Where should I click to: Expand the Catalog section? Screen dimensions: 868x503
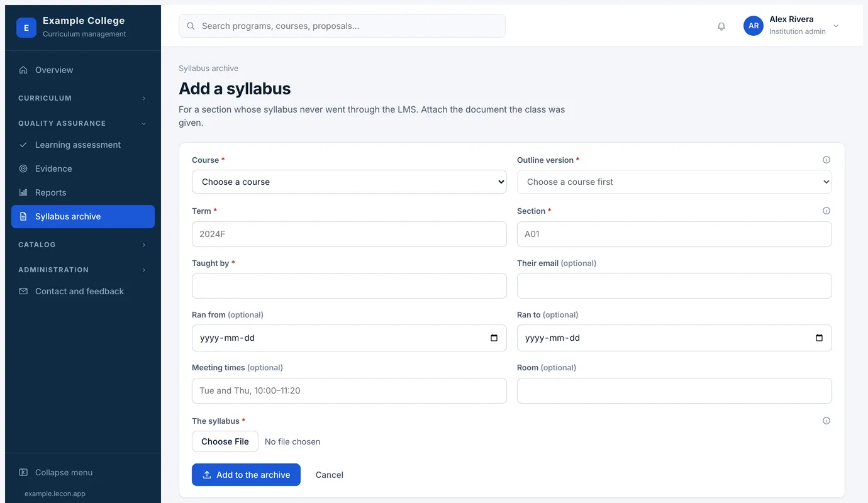point(82,245)
